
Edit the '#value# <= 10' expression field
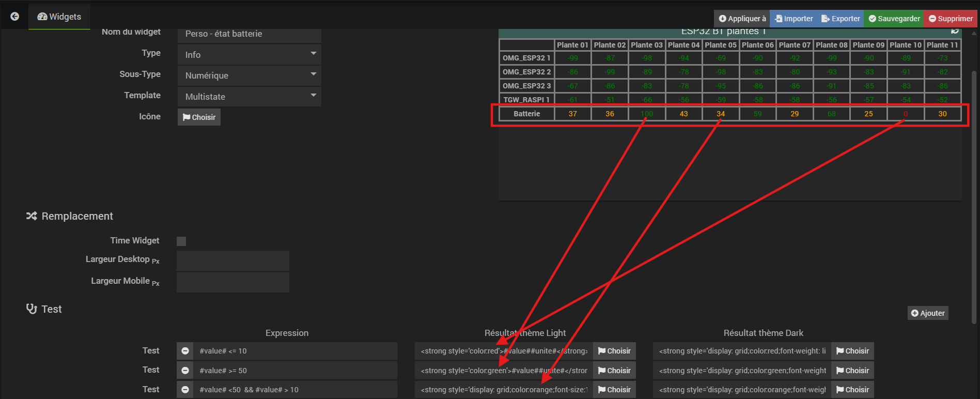coord(295,351)
